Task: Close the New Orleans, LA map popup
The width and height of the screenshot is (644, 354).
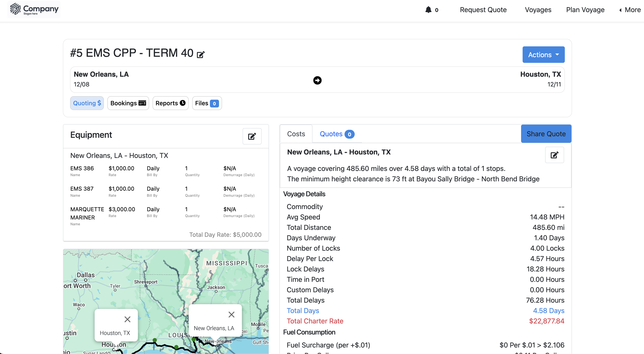Action: coord(231,314)
